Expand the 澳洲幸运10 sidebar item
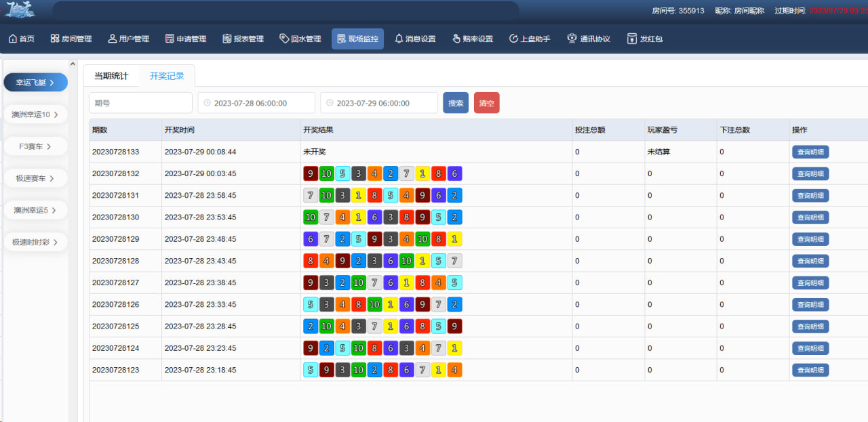 (x=35, y=114)
